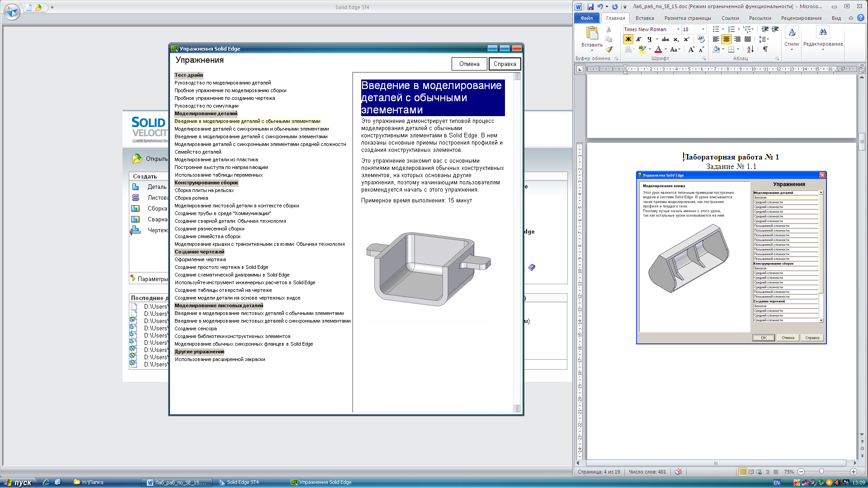Switch to Outline view in Word status bar

click(767, 472)
